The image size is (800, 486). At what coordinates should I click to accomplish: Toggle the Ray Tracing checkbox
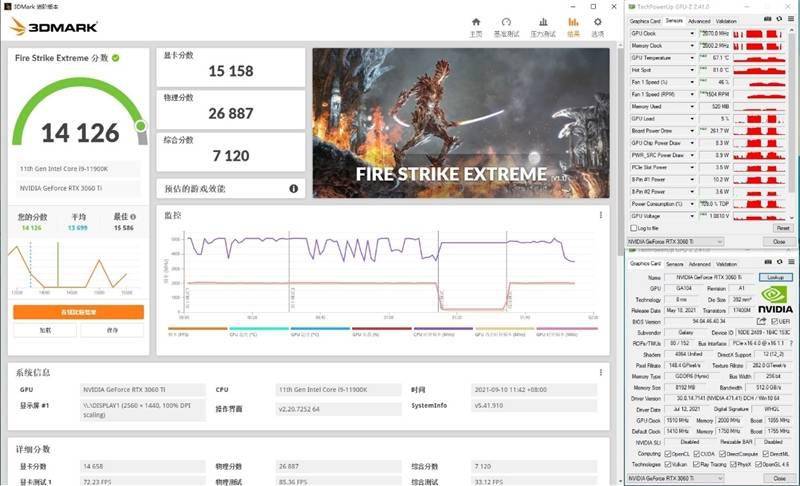[696, 464]
